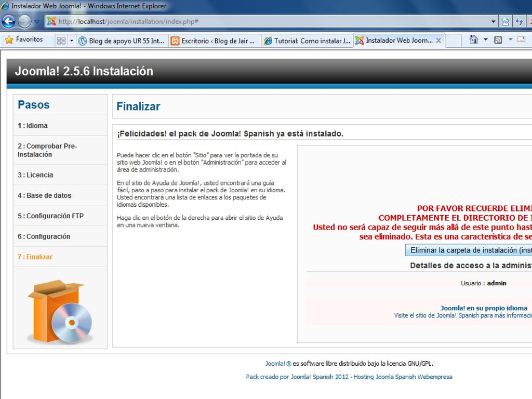Viewport: 532px width, 399px height.
Task: Click the Quick Tabs grid icon
Action: [x=61, y=41]
